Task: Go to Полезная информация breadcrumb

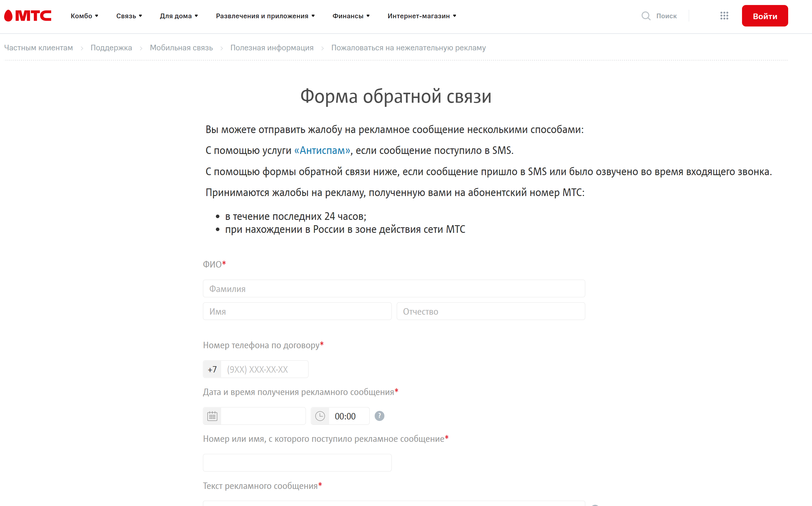Action: [x=272, y=48]
